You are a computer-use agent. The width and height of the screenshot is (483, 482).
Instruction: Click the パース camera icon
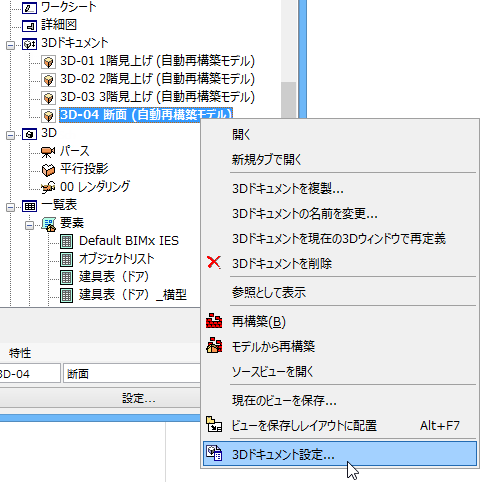pyautogui.click(x=48, y=152)
